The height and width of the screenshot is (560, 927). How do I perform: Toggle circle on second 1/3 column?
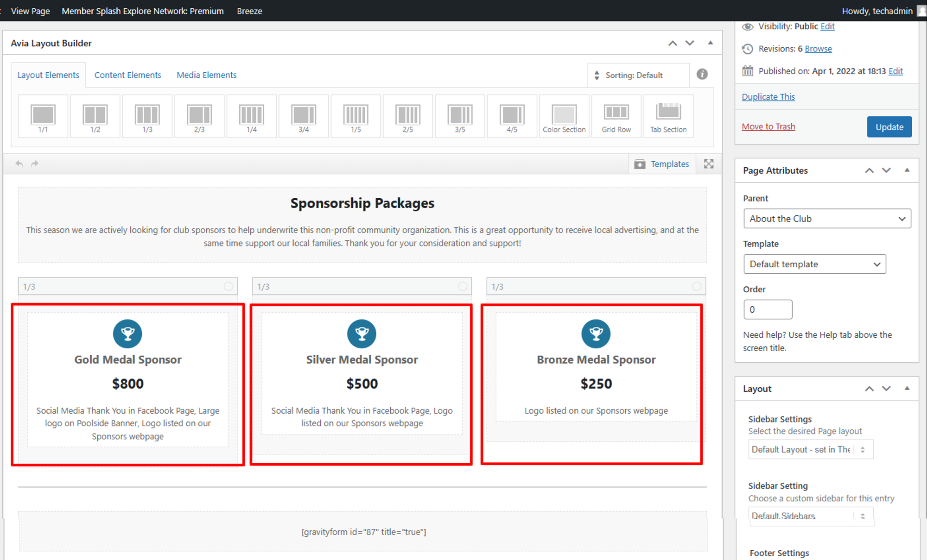463,286
